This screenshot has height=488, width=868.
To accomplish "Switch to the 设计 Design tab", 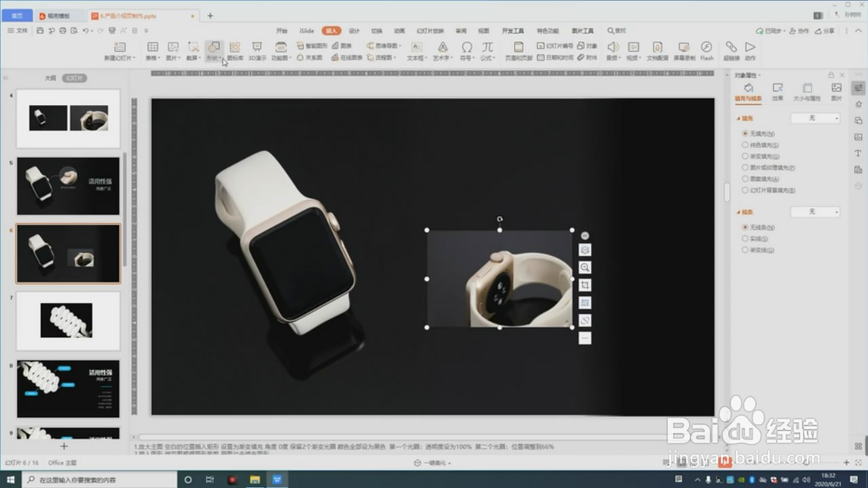I will [354, 30].
